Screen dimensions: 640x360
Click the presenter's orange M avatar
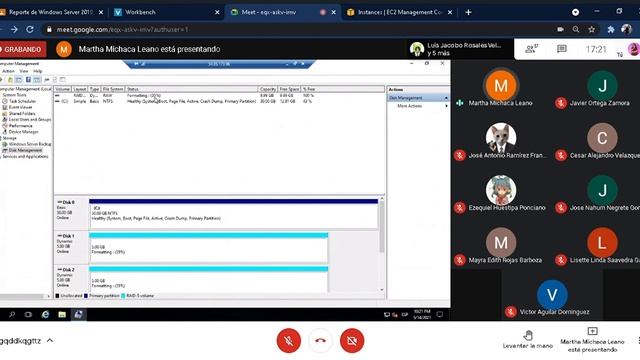pos(64,49)
